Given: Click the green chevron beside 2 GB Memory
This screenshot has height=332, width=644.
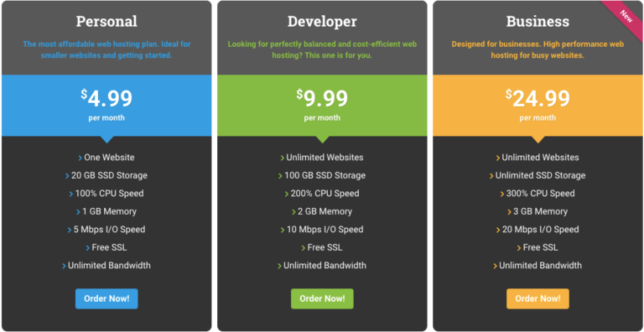Looking at the screenshot, I should click(x=293, y=212).
